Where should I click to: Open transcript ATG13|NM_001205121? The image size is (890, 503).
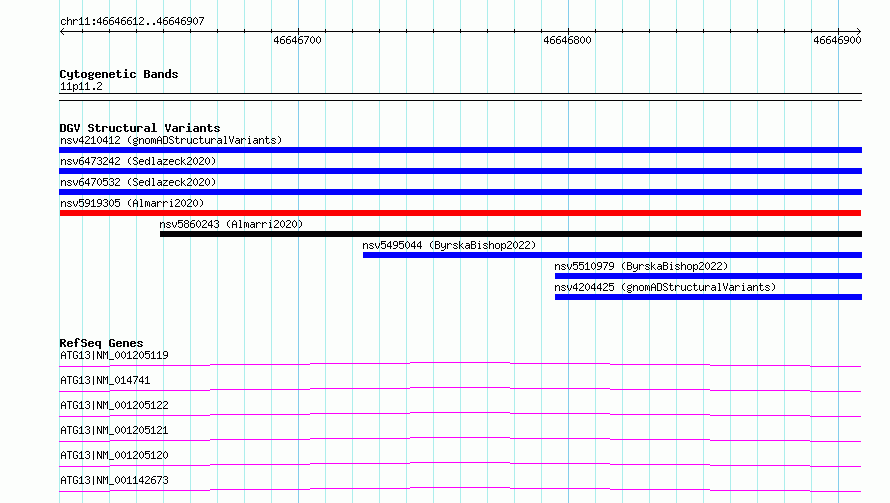pyautogui.click(x=114, y=430)
